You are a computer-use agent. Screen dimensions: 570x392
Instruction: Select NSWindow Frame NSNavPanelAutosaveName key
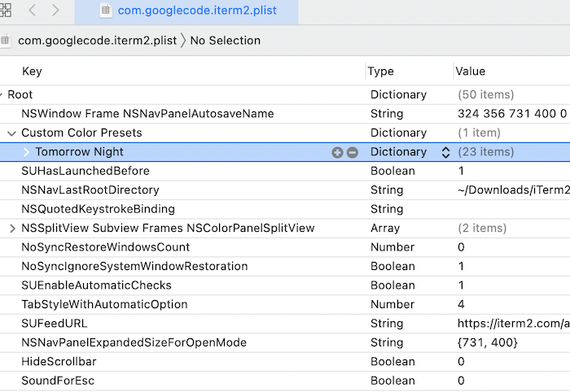[147, 114]
